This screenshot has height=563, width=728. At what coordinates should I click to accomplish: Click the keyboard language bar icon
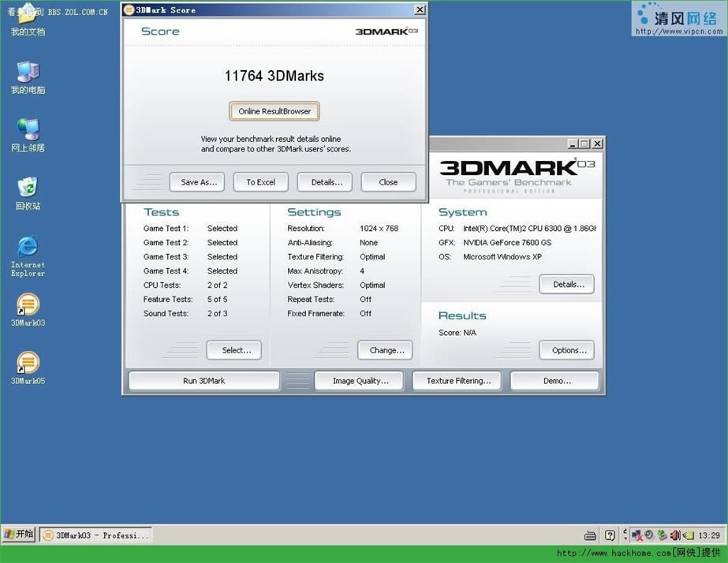(590, 535)
